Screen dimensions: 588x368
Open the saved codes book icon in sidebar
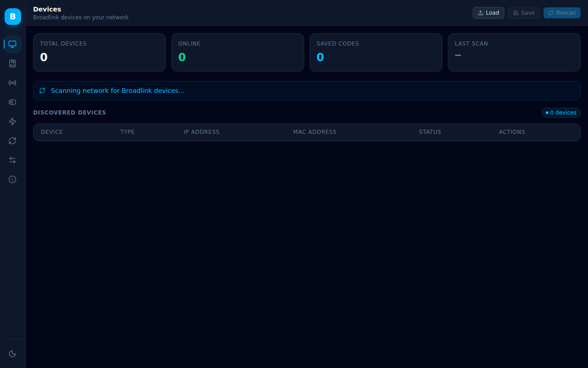tap(12, 63)
